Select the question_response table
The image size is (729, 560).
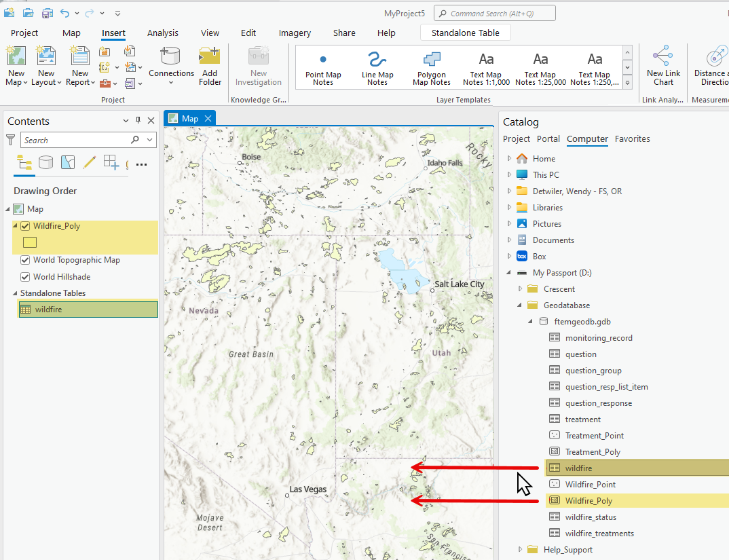pyautogui.click(x=599, y=403)
